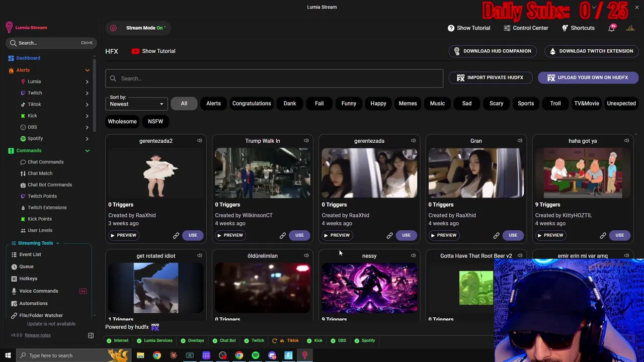The image size is (644, 362).
Task: Preview the Trump Walk In effect
Action: 230,235
